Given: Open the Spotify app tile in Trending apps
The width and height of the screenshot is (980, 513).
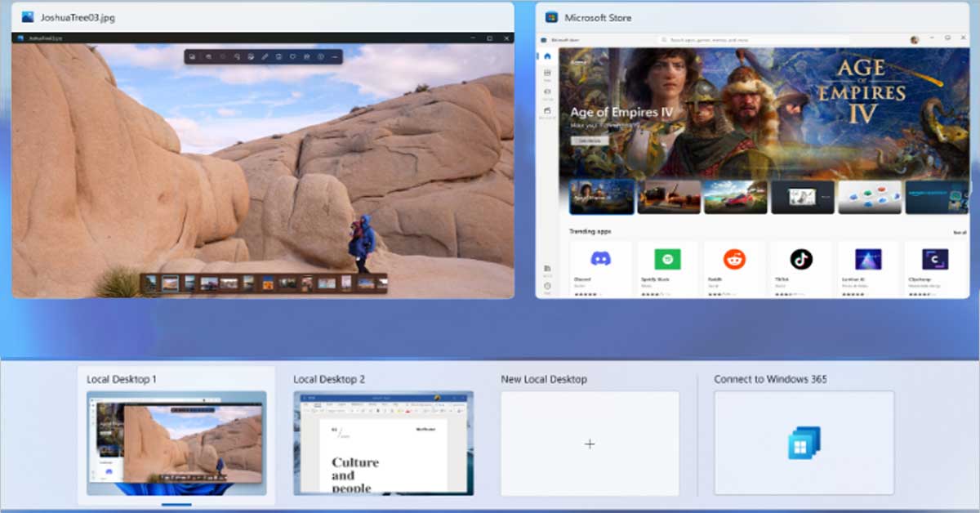Looking at the screenshot, I should (667, 269).
